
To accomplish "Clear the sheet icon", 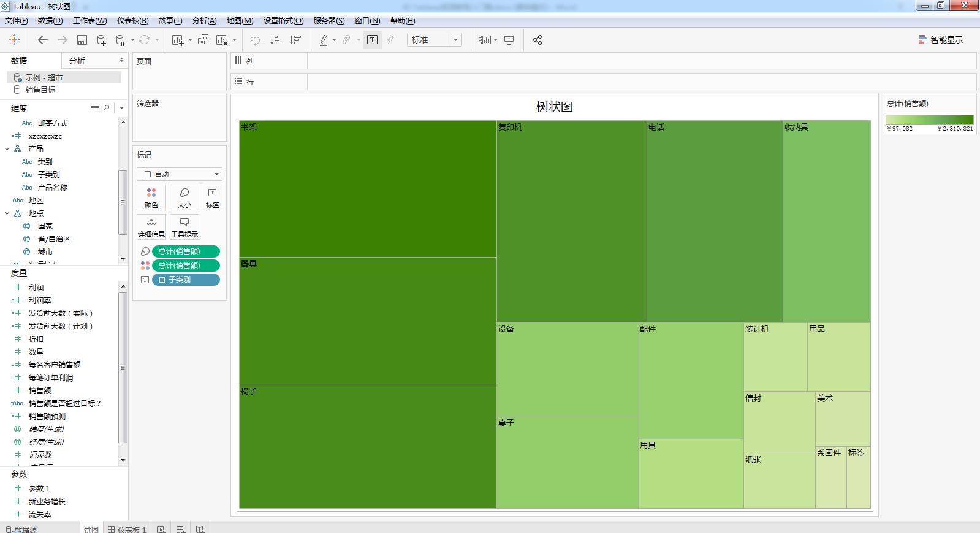I will [222, 40].
